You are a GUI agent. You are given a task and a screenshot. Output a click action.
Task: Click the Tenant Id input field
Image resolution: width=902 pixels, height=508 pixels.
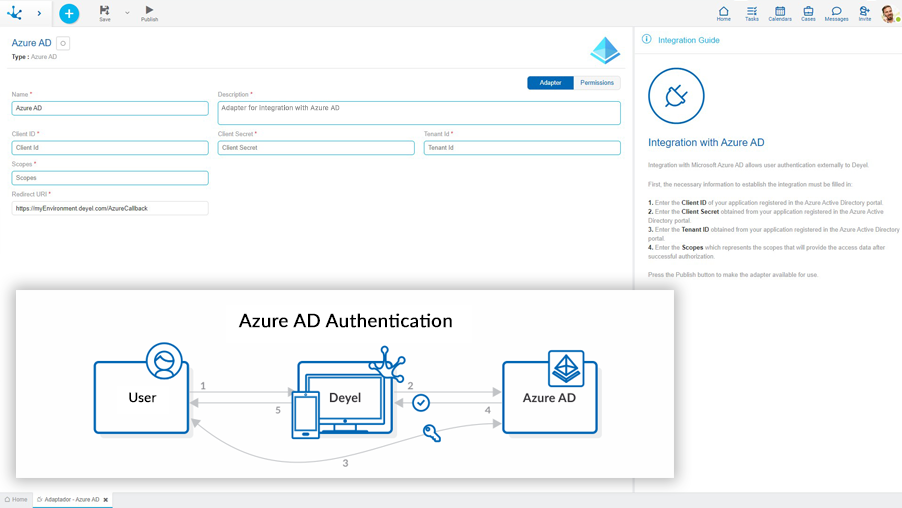pos(522,148)
